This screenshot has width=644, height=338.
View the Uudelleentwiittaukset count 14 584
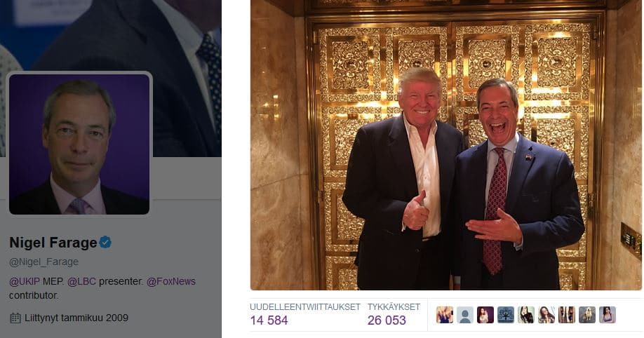[x=269, y=320]
